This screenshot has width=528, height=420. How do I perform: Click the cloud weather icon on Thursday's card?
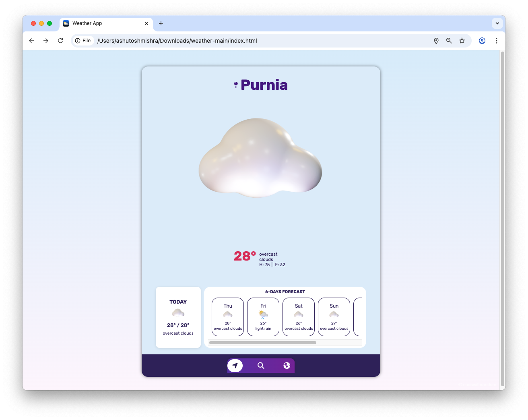click(227, 314)
